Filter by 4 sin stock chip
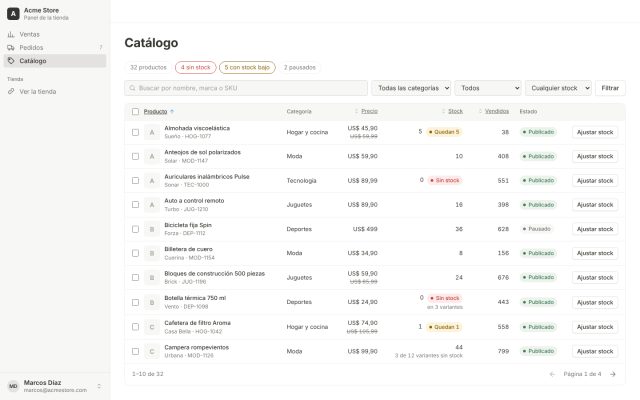Screen dimensions: 640x400 pos(196,67)
